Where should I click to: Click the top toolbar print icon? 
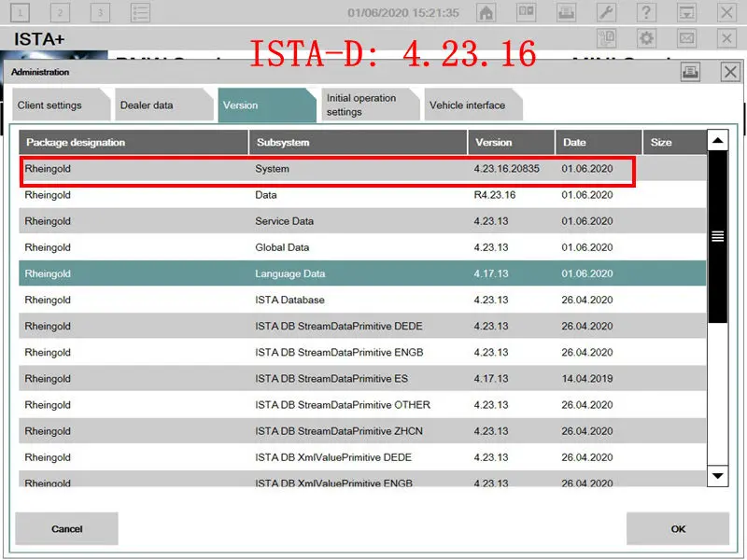coord(566,12)
